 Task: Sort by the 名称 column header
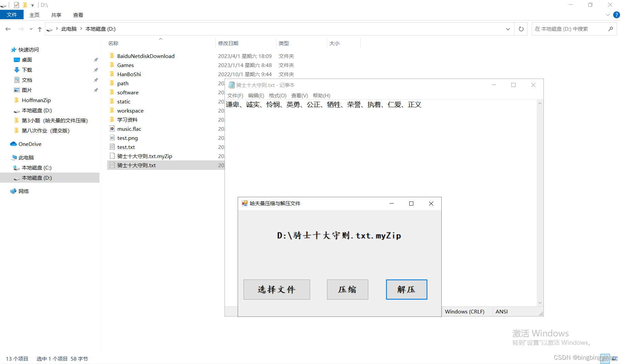click(x=113, y=43)
